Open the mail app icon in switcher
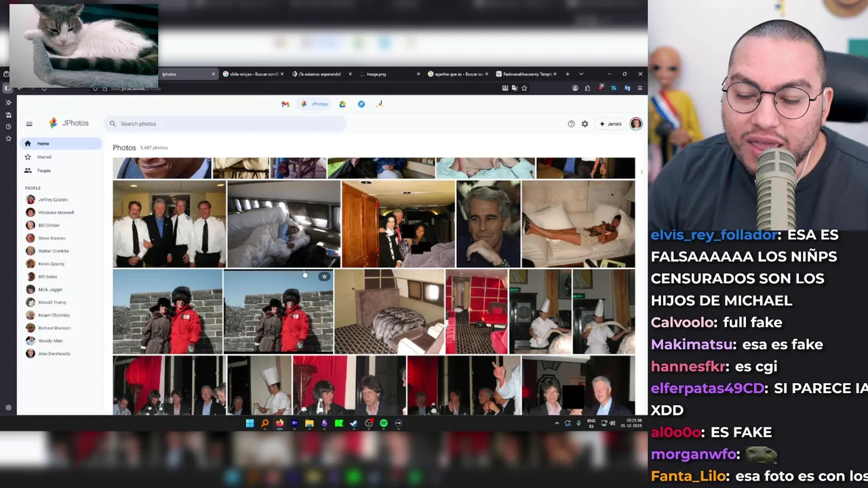This screenshot has height=488, width=868. [x=285, y=104]
